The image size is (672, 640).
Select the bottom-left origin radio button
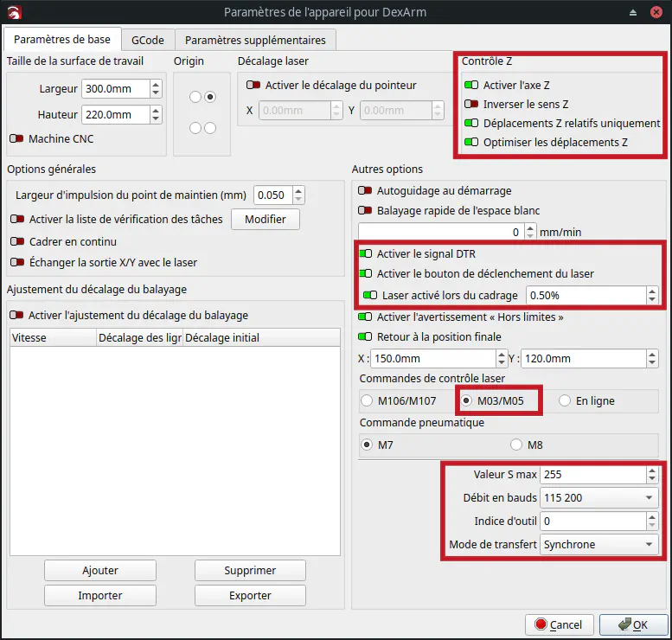pyautogui.click(x=195, y=128)
